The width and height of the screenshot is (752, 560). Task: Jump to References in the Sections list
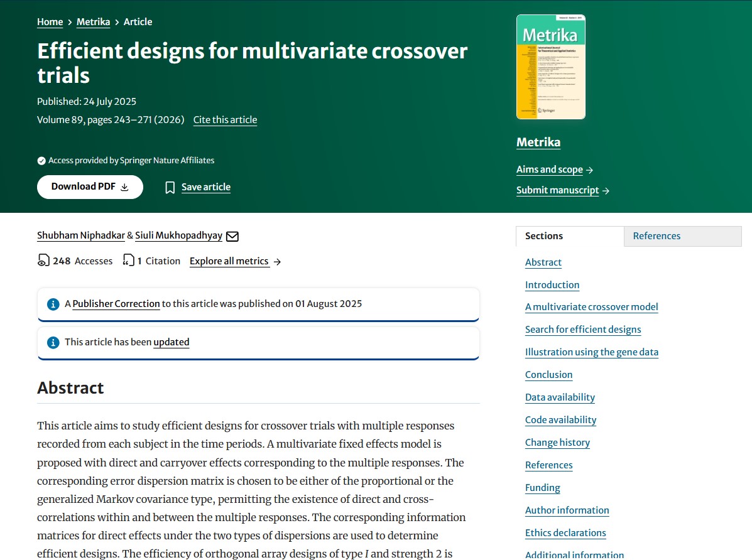coord(548,465)
